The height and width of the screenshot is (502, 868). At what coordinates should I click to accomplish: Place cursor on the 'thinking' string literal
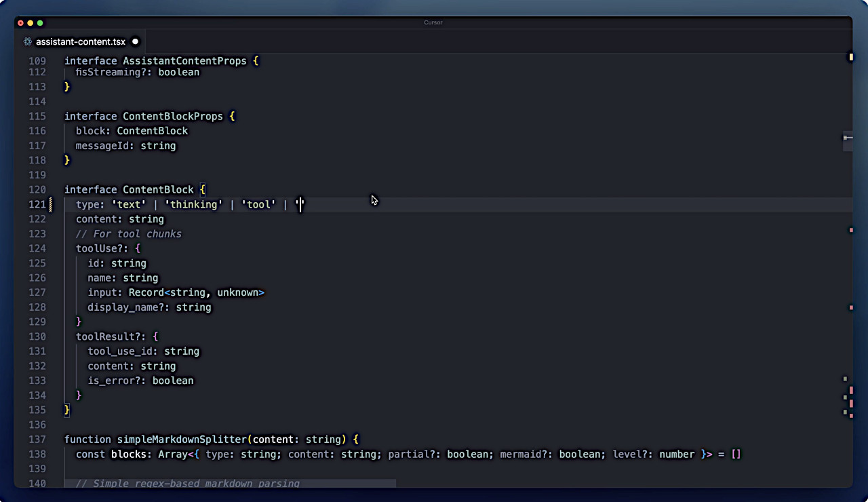pos(193,204)
